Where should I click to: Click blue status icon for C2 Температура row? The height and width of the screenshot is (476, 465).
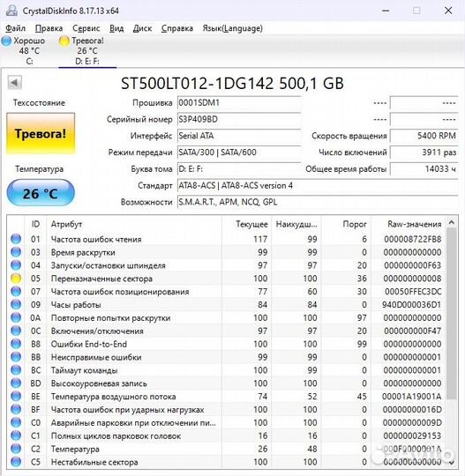(x=16, y=449)
